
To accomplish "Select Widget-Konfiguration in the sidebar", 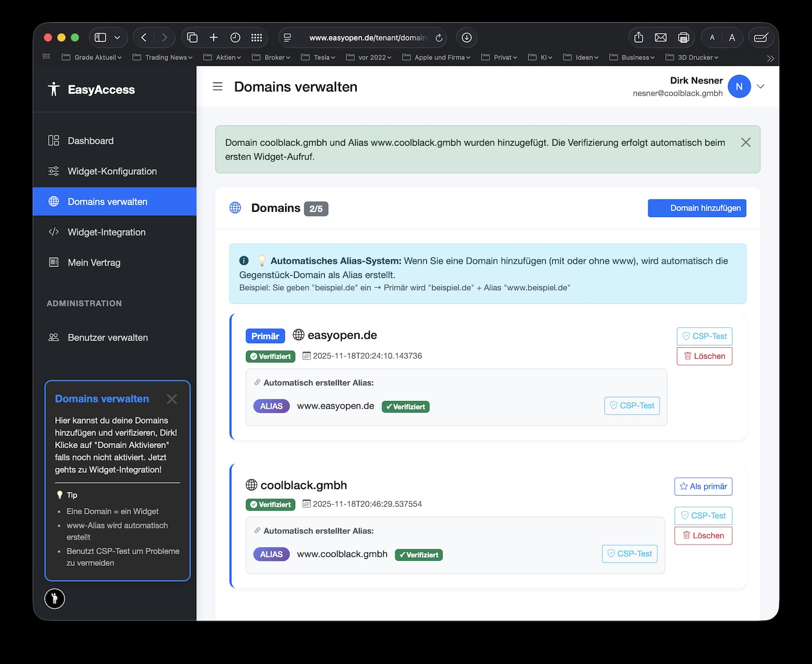I will tap(111, 171).
